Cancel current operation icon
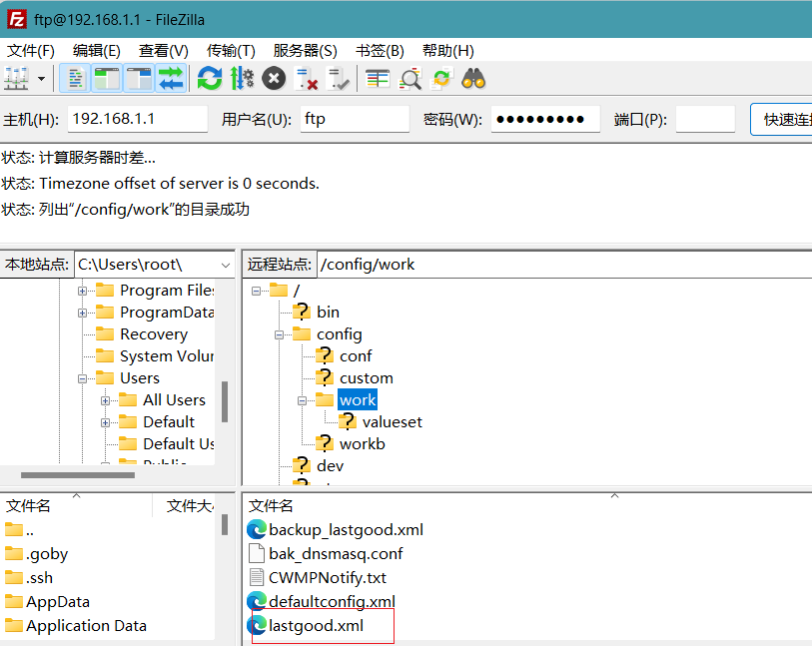The width and height of the screenshot is (812, 646). (274, 79)
